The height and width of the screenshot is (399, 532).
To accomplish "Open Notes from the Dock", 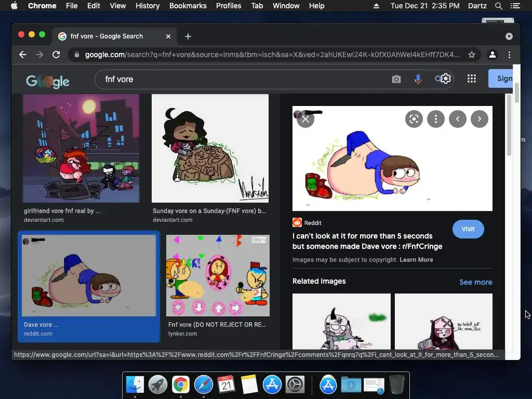I will point(249,384).
